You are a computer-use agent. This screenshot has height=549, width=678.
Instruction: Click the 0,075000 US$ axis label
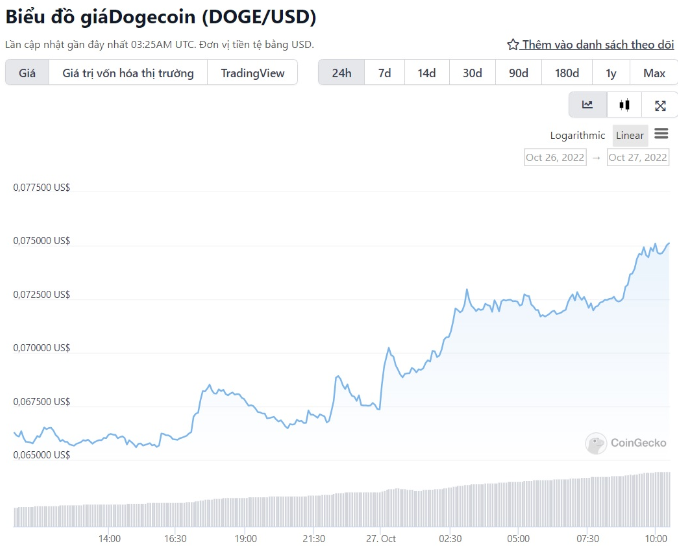(42, 241)
